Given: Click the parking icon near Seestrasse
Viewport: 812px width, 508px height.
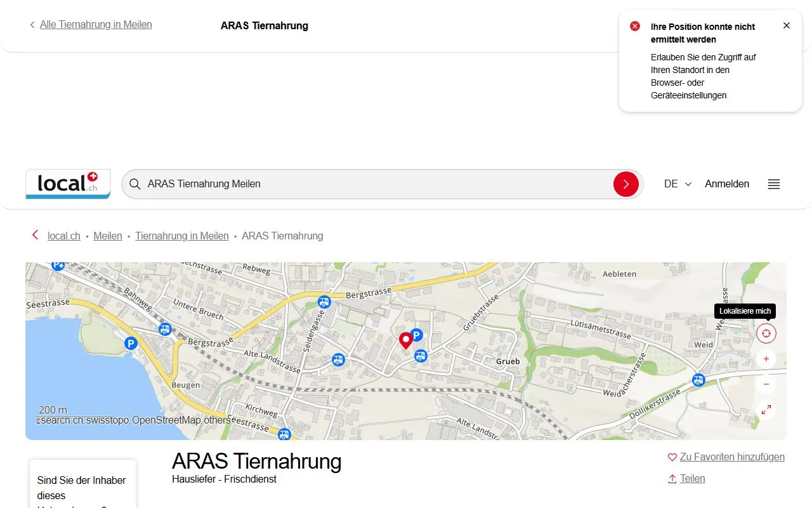Looking at the screenshot, I should click(131, 342).
